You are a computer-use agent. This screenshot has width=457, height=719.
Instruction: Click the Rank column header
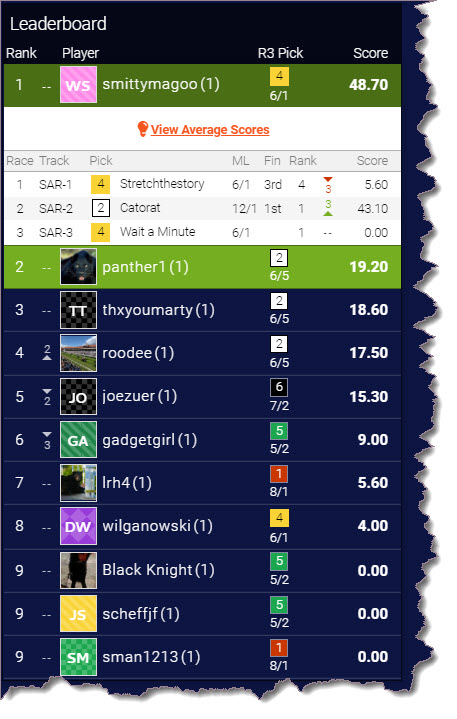click(x=21, y=53)
